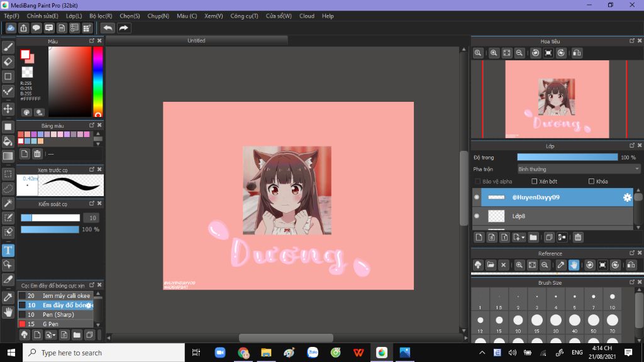The height and width of the screenshot is (362, 644).
Task: Switch to the Untitled canvas tab
Action: (196, 41)
